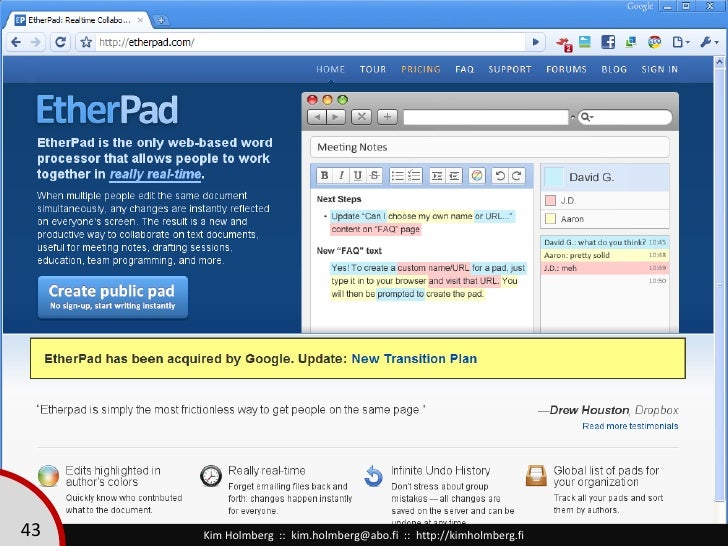Click David G.'s blue color swatch
This screenshot has height=546, width=728.
click(x=554, y=177)
